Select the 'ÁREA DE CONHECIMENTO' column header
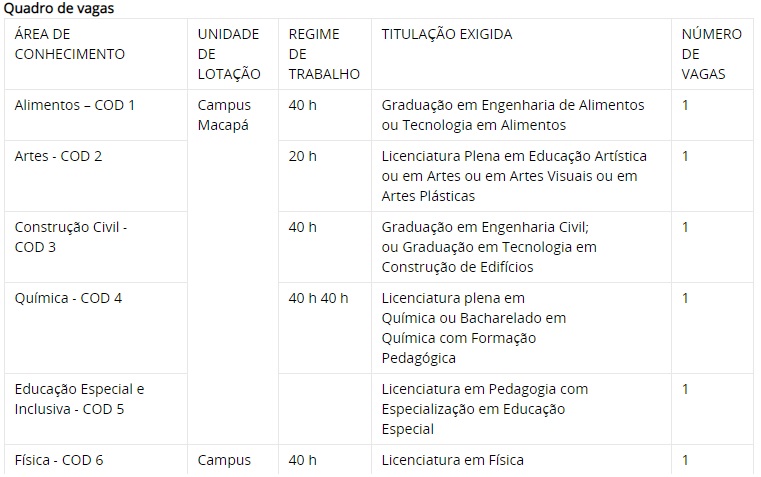The width and height of the screenshot is (761, 477). point(96,54)
